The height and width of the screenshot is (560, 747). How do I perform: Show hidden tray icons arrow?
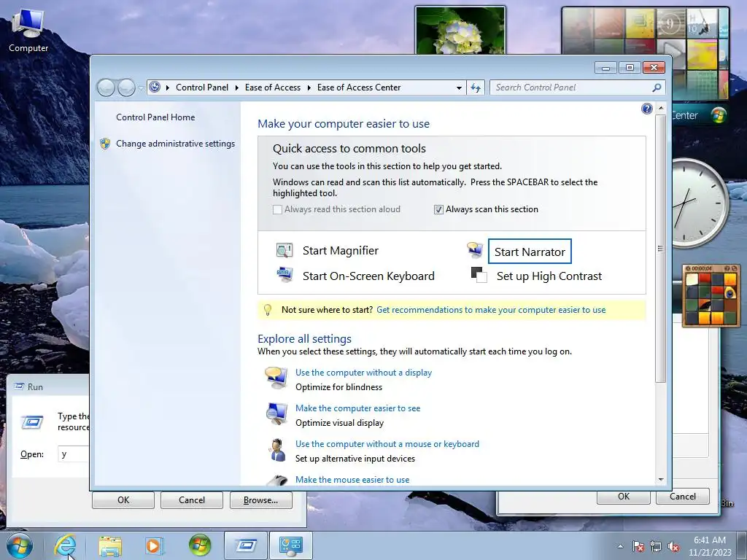[620, 546]
